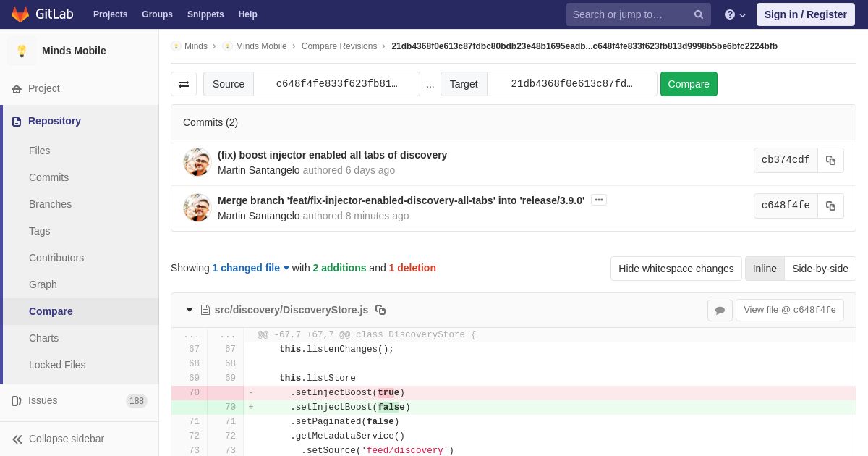Click the Commits (2) heading
The height and width of the screenshot is (456, 868).
(x=210, y=122)
